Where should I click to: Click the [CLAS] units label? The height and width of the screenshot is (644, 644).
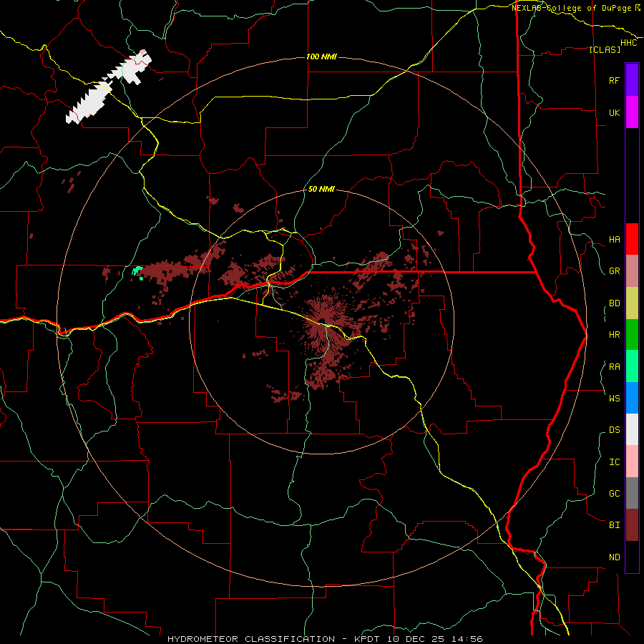pos(605,49)
